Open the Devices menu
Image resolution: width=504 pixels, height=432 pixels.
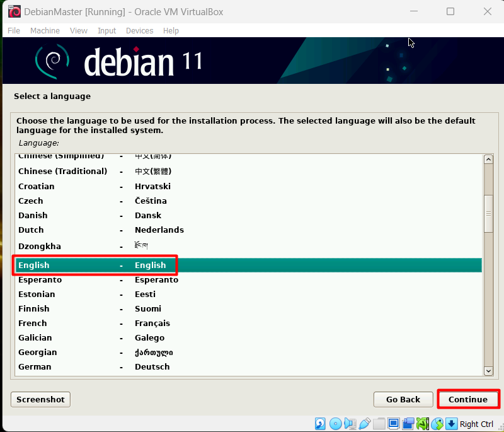point(139,30)
